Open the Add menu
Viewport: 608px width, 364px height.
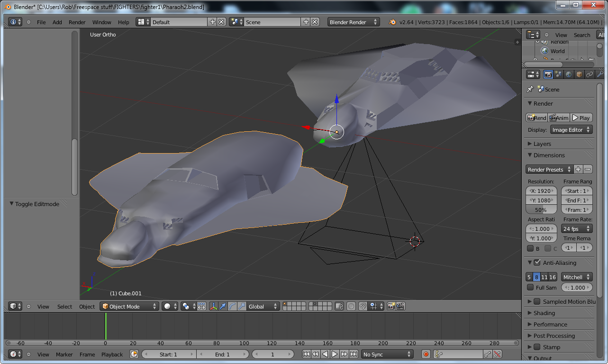tap(57, 22)
